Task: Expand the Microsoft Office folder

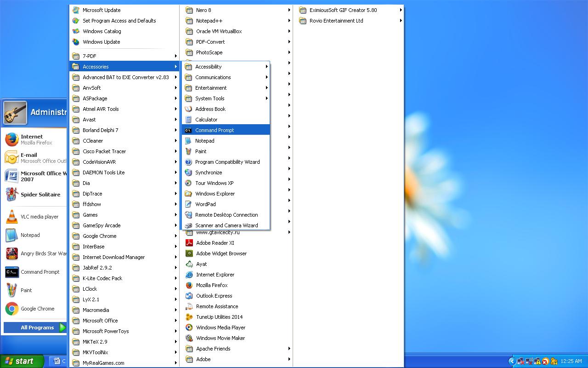Action: [124, 321]
